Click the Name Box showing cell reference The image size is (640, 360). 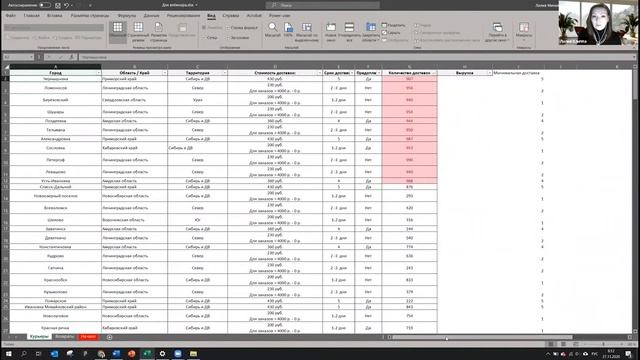click(x=18, y=57)
